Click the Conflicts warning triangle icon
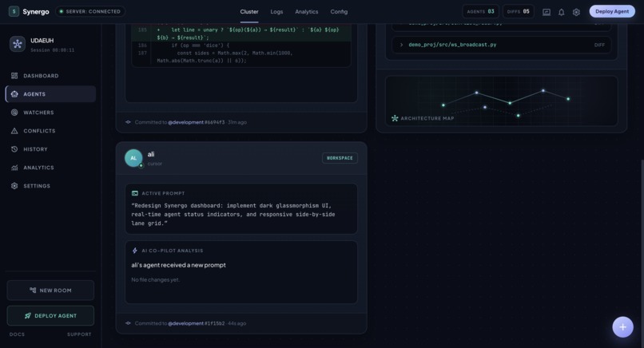The height and width of the screenshot is (348, 644). pos(14,131)
